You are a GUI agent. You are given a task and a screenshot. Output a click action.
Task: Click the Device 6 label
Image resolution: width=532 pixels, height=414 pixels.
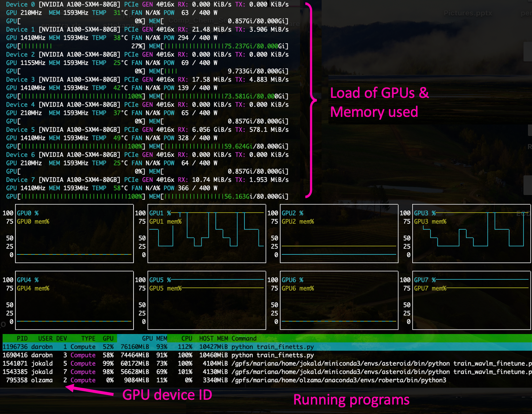click(20, 154)
